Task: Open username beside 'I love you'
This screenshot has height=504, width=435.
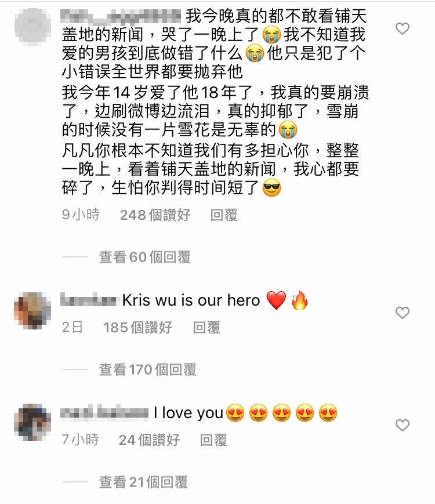Action: [104, 412]
